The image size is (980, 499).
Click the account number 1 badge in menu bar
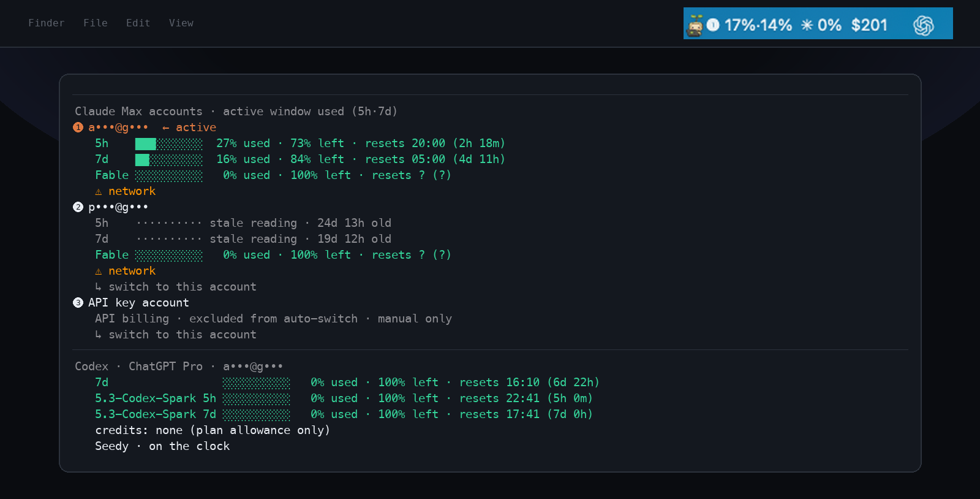[x=713, y=25]
